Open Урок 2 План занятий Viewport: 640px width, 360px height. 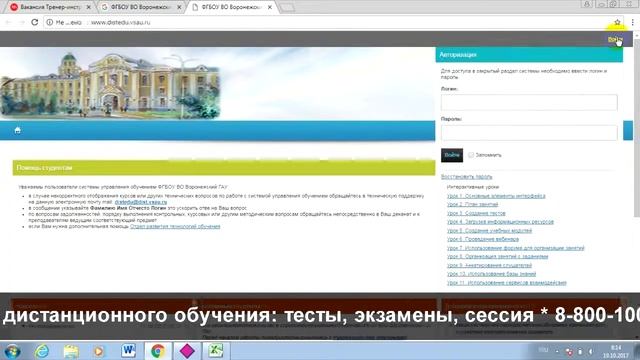click(x=472, y=204)
